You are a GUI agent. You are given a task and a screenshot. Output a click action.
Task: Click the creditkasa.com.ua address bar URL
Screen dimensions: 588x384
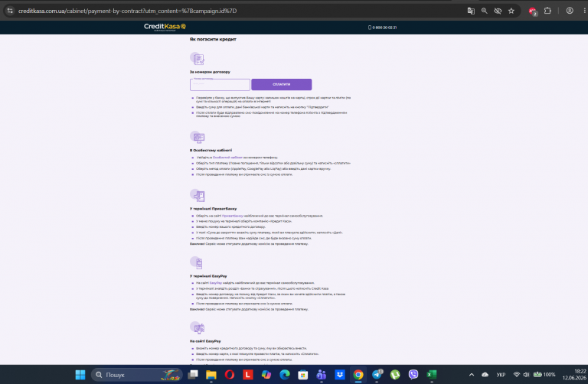click(x=128, y=11)
